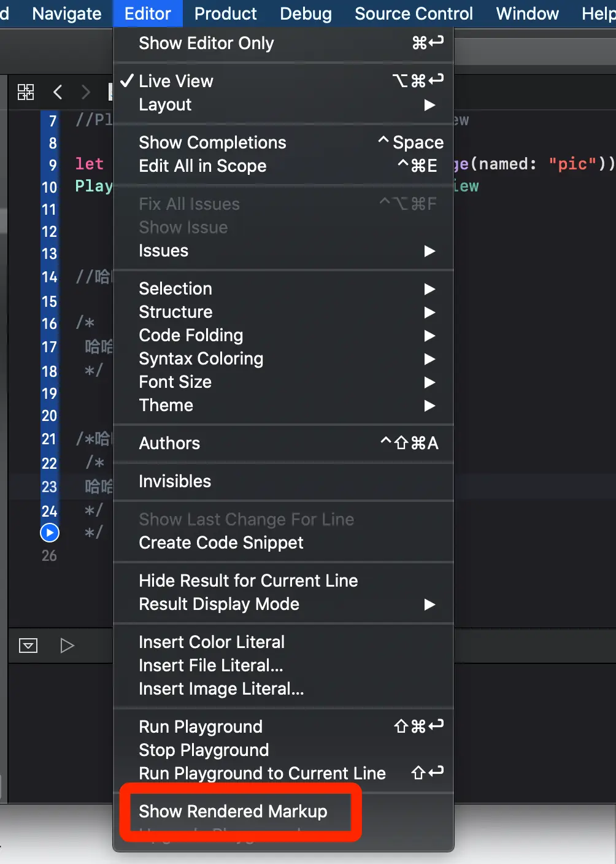The image size is (616, 864).
Task: Open the Product menu
Action: (225, 13)
